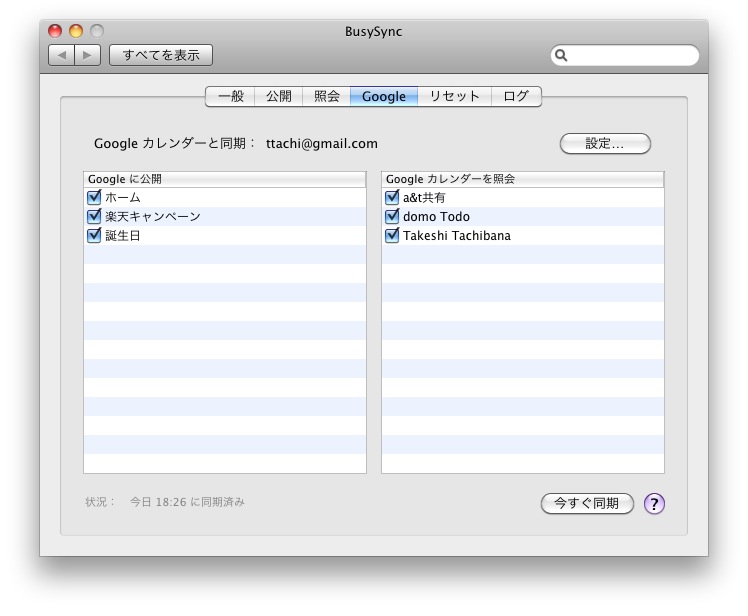
Task: Uncheck the Takeshi Tachibana calendar
Action: coord(392,236)
